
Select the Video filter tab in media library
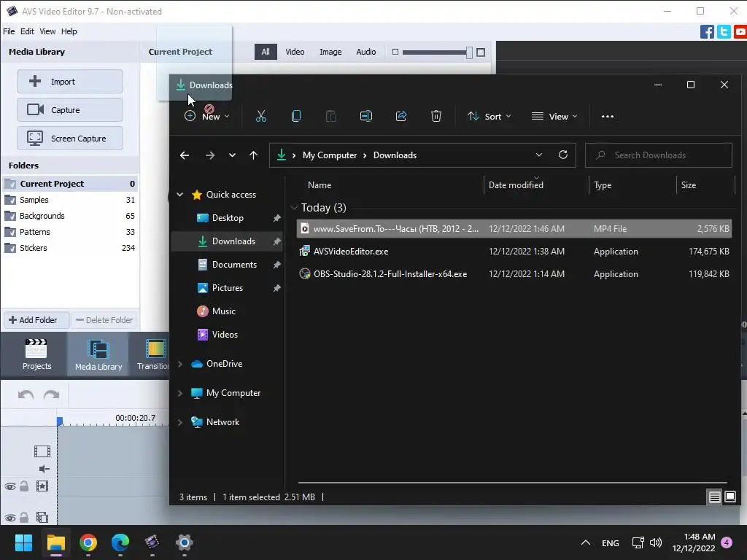tap(295, 52)
